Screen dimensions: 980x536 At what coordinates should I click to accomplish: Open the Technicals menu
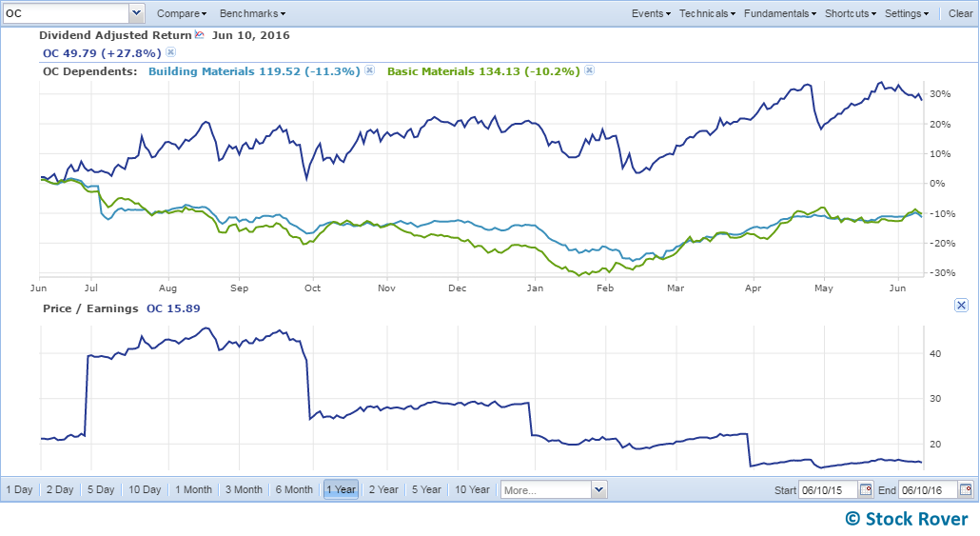[707, 13]
